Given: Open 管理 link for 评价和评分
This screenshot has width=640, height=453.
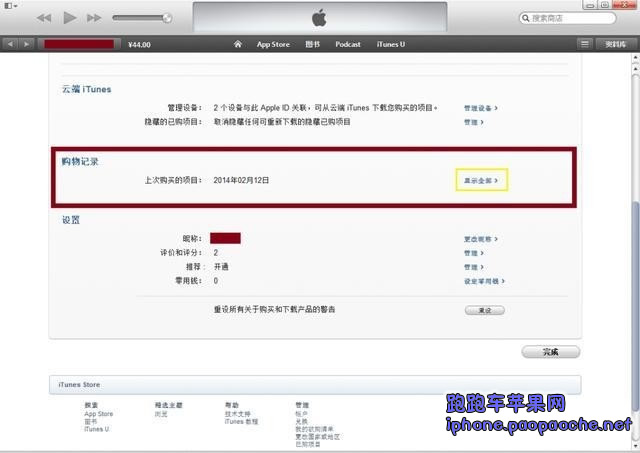Looking at the screenshot, I should click(473, 253).
